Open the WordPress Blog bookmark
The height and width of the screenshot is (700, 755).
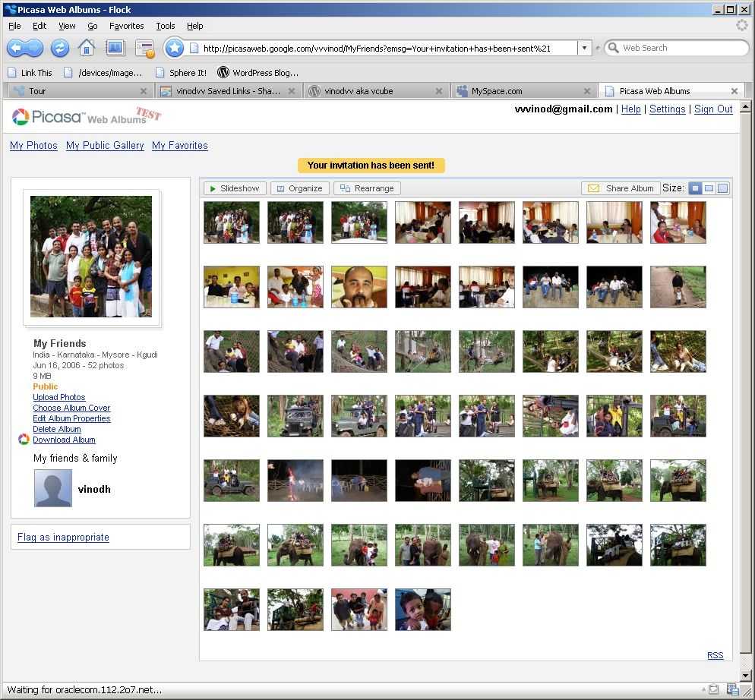point(258,73)
